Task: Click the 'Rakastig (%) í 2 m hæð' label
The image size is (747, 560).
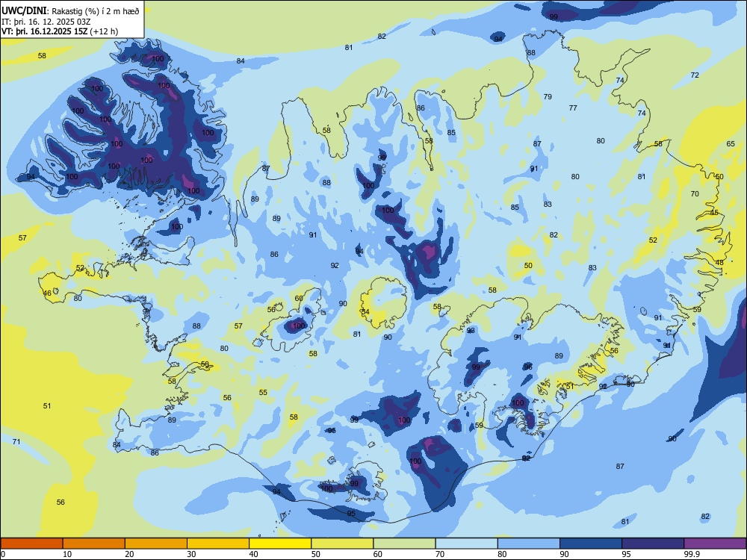Action: [96, 11]
